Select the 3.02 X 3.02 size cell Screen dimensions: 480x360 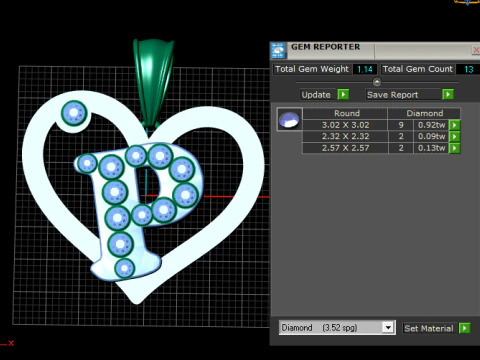[345, 125]
